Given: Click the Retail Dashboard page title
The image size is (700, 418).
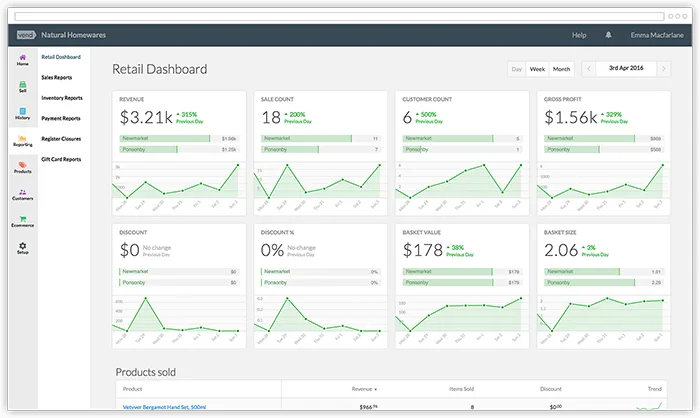Looking at the screenshot, I should coord(159,69).
